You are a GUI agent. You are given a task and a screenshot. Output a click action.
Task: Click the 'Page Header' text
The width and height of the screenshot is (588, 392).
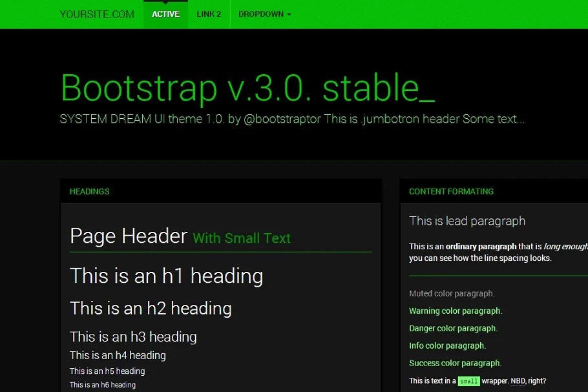tap(129, 236)
